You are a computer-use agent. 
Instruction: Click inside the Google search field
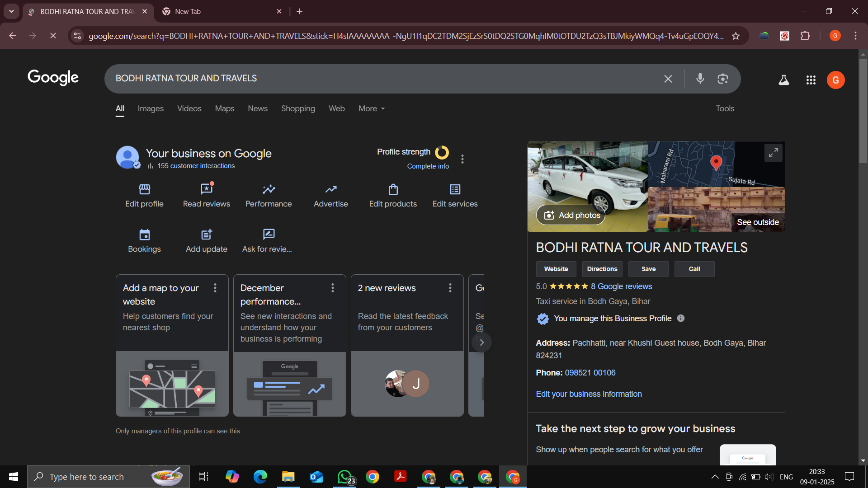[384, 79]
